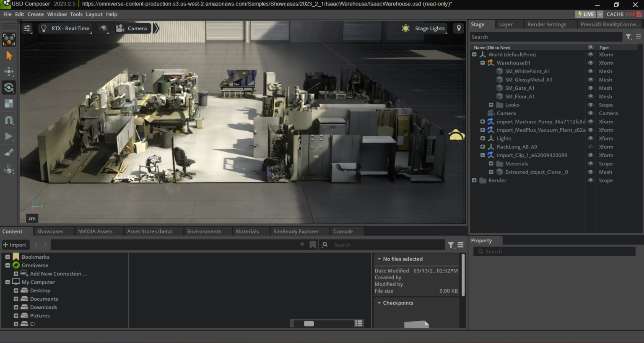
Task: Open viewport render settings sliders
Action: pyautogui.click(x=27, y=28)
